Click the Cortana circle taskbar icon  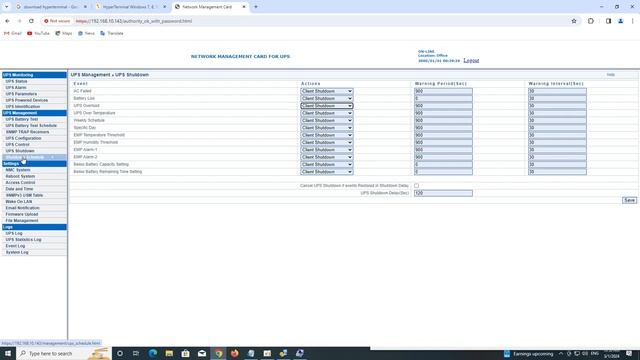pos(120,353)
